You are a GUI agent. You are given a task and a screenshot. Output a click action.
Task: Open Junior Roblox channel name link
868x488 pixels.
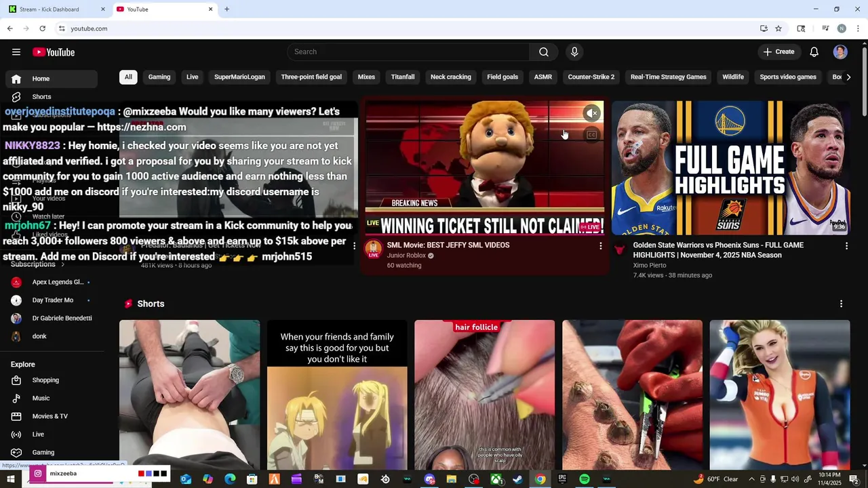406,256
